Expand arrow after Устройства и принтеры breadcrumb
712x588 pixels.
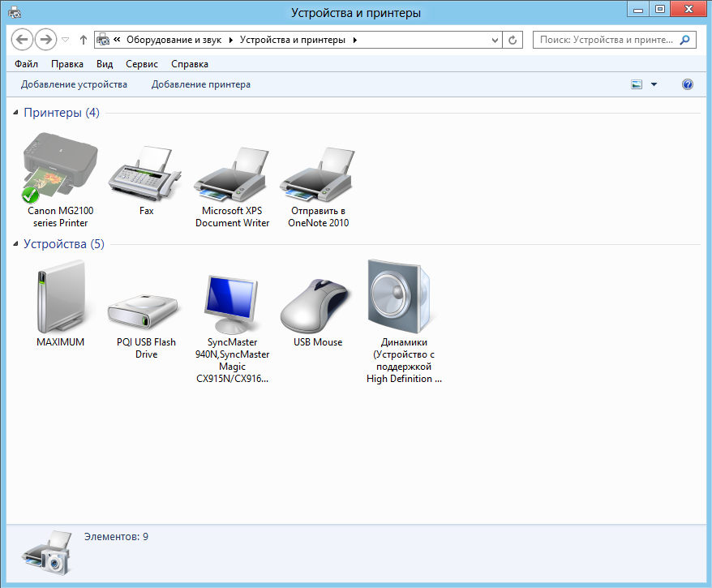tap(355, 40)
